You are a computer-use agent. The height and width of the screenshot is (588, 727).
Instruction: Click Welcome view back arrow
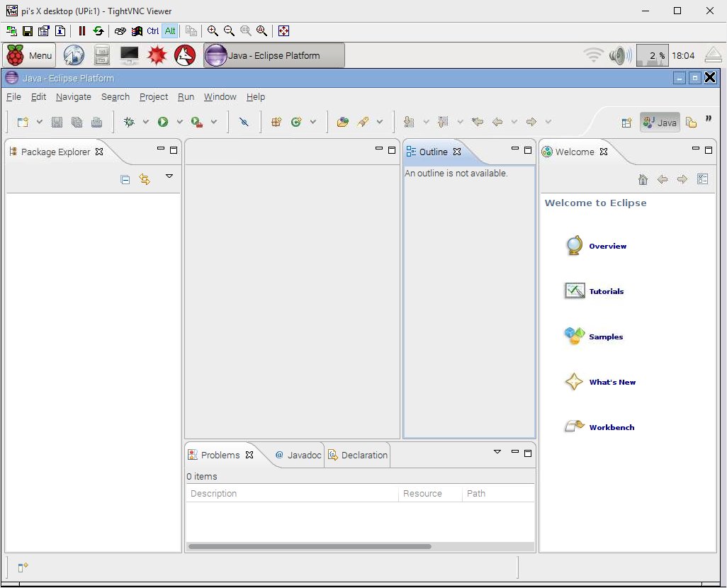(x=663, y=179)
